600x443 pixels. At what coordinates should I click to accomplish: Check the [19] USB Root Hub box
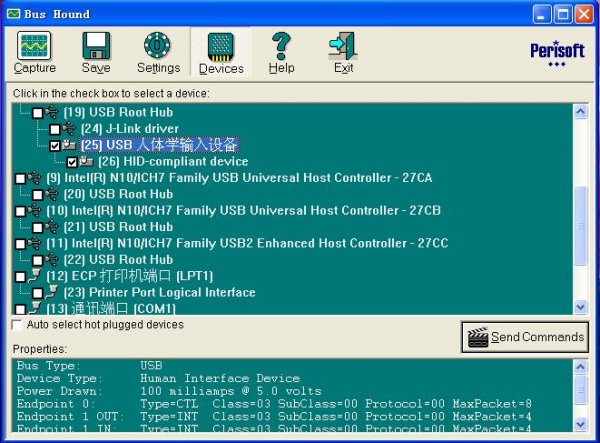tap(38, 113)
